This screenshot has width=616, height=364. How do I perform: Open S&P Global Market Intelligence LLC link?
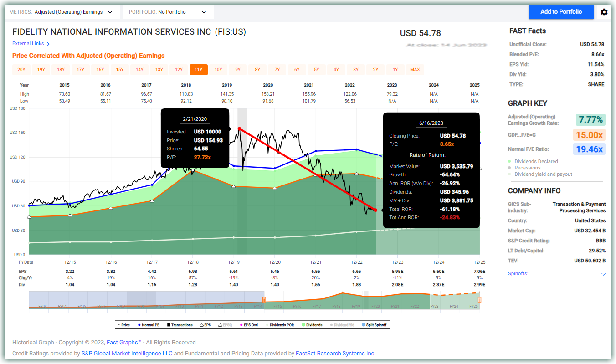(127, 354)
